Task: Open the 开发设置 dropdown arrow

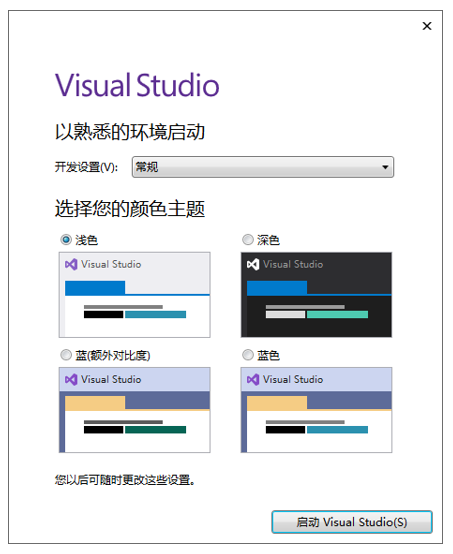Action: pos(385,167)
